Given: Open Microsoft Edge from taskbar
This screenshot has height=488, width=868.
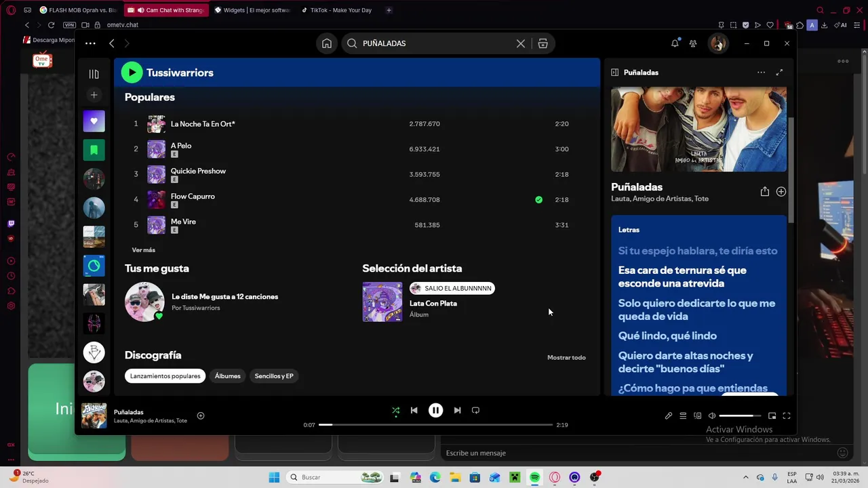Looking at the screenshot, I should [435, 478].
